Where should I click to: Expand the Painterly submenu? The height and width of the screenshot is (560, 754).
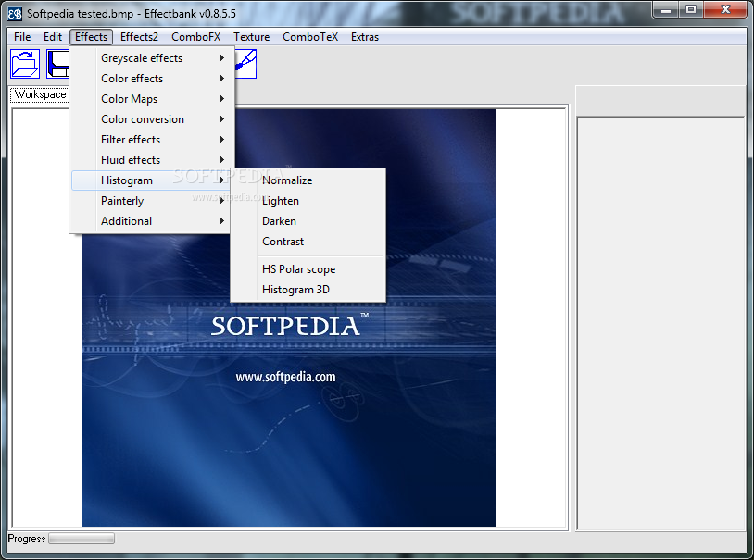coord(152,201)
